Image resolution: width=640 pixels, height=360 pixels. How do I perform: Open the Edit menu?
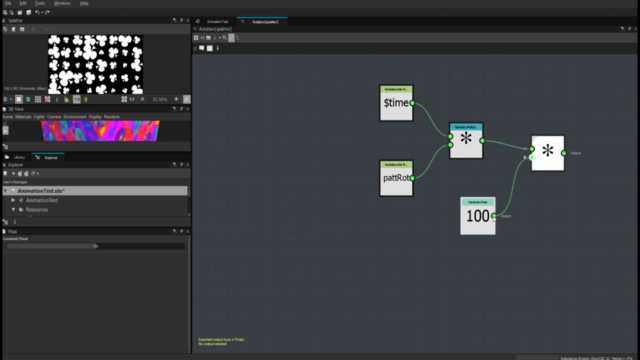23,3
